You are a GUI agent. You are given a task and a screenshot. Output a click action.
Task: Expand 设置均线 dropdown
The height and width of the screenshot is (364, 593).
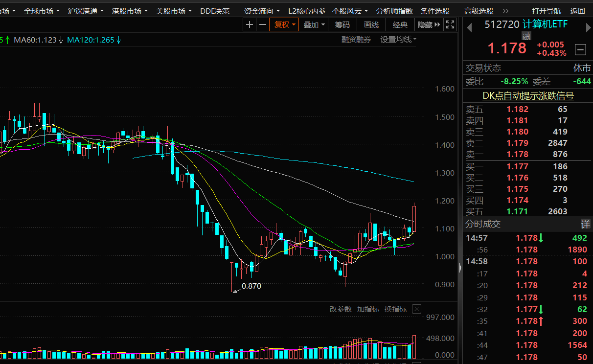point(399,40)
